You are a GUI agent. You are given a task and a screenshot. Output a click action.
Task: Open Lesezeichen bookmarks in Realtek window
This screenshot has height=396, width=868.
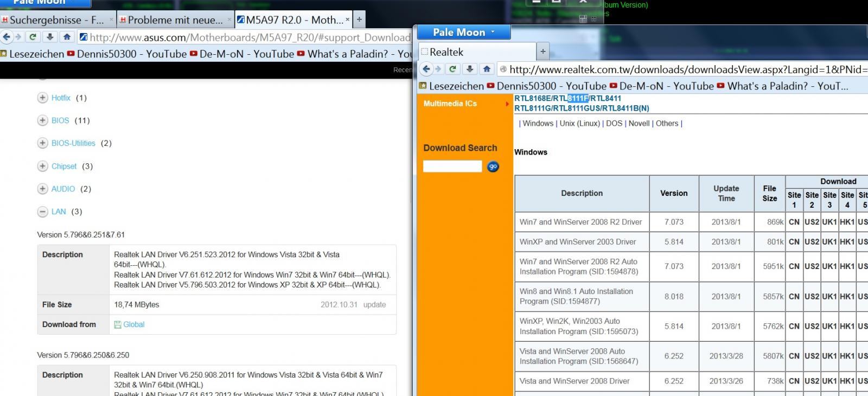[x=451, y=86]
